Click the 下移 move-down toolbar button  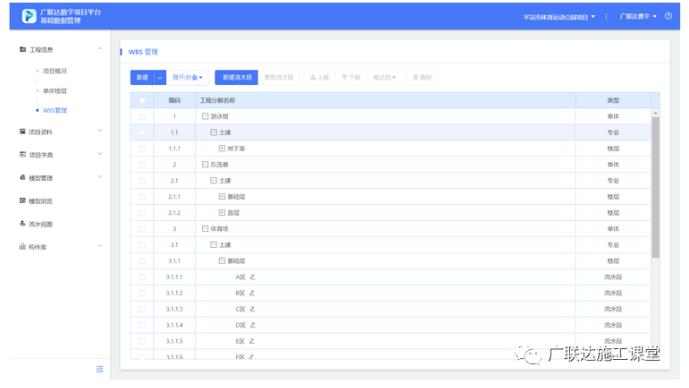[x=351, y=77]
